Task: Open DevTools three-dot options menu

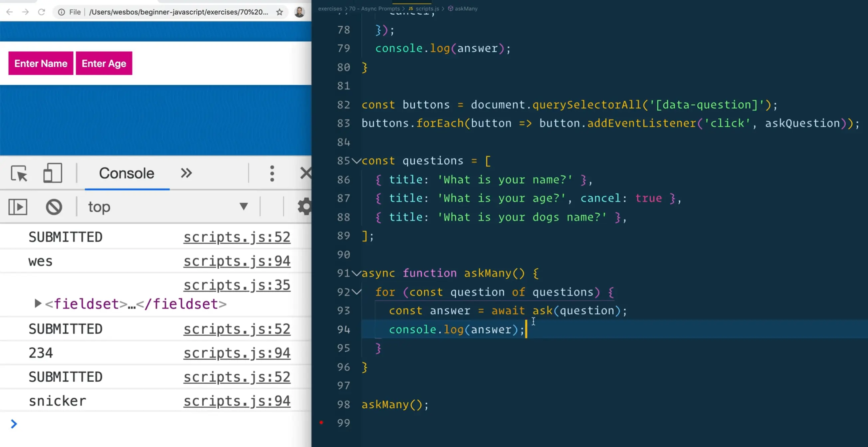Action: pos(272,173)
